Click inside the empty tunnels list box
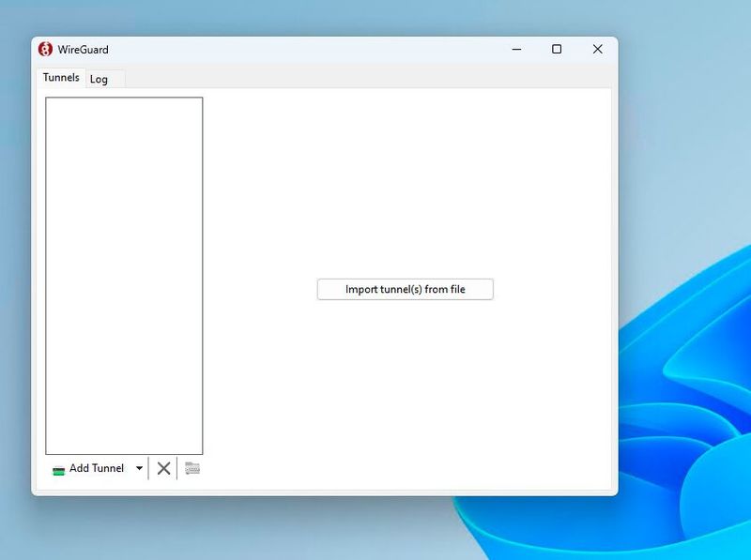The image size is (751, 560). [x=124, y=272]
